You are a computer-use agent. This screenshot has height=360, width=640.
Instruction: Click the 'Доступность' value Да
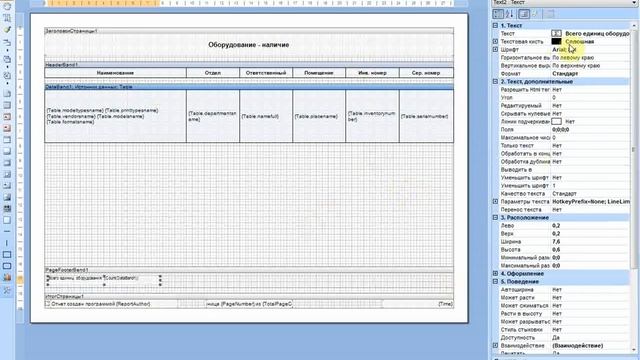pyautogui.click(x=556, y=338)
